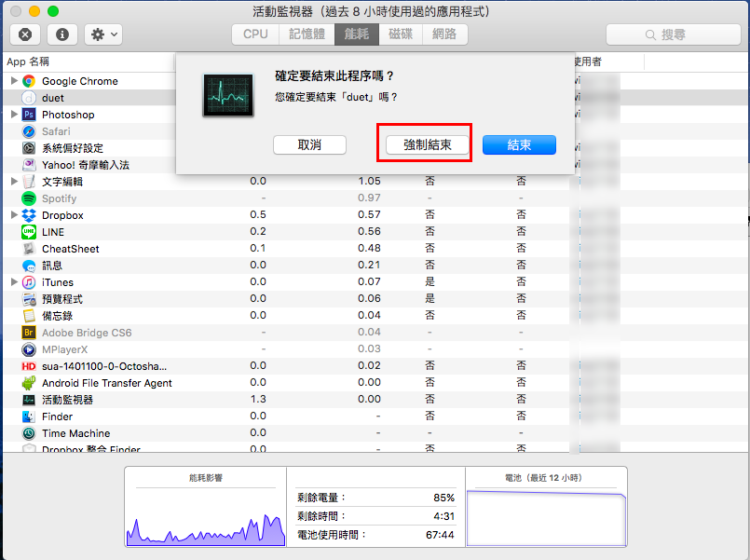Click the Adobe Bridge Br icon
This screenshot has height=560, width=750.
coord(29,333)
